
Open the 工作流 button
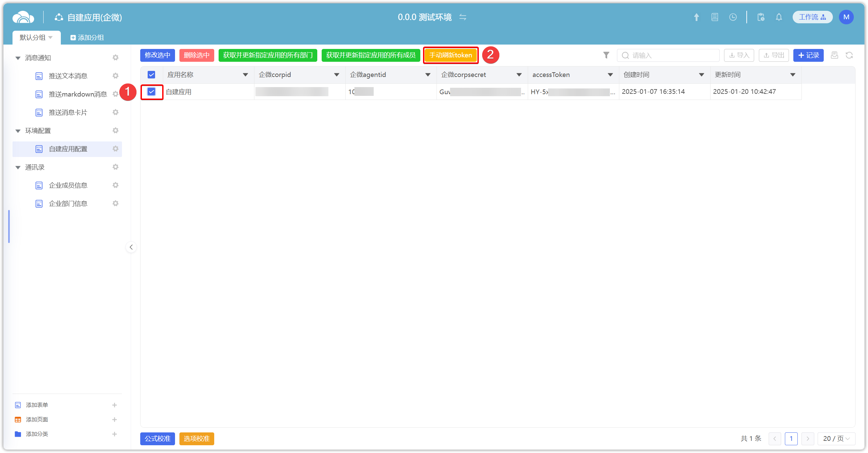(812, 17)
